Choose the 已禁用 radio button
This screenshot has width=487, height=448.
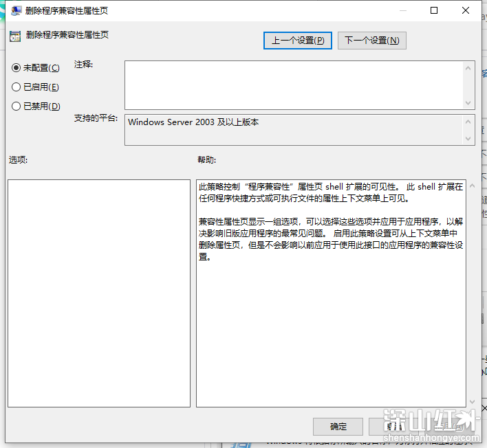(x=17, y=107)
